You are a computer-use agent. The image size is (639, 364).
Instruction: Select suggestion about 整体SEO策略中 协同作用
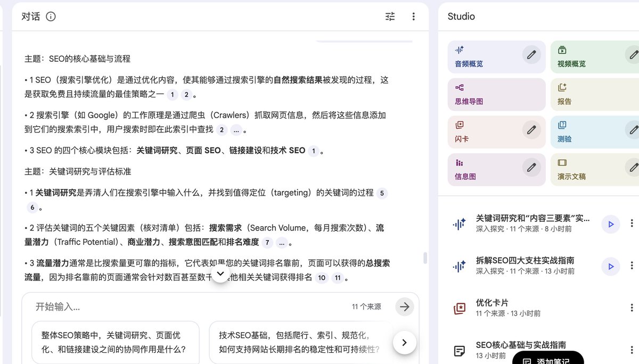116,342
